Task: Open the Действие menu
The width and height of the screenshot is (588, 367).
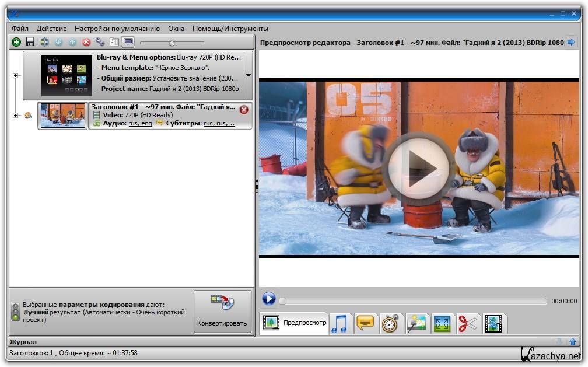Action: [51, 28]
